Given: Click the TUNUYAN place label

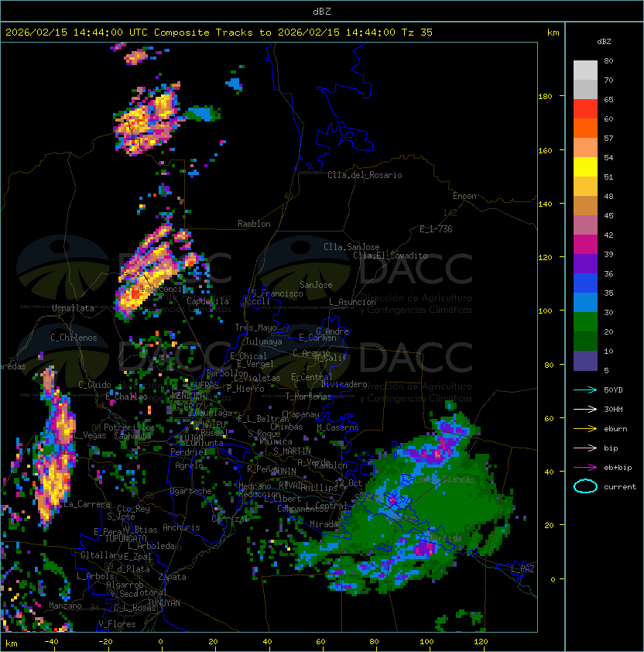Looking at the screenshot, I should pyautogui.click(x=164, y=603).
